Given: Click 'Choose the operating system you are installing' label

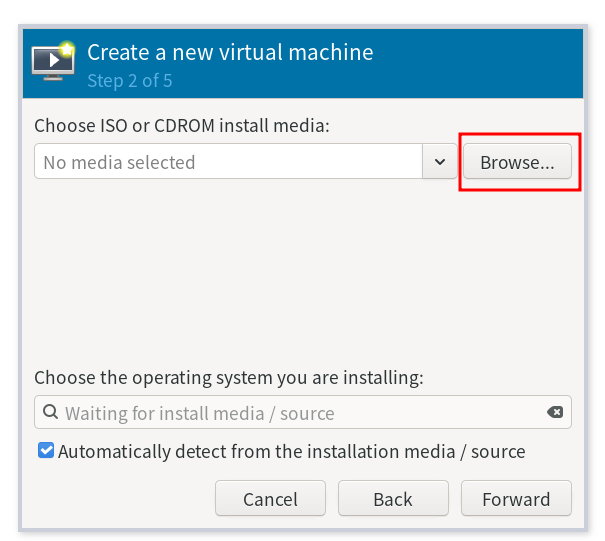Looking at the screenshot, I should [229, 378].
